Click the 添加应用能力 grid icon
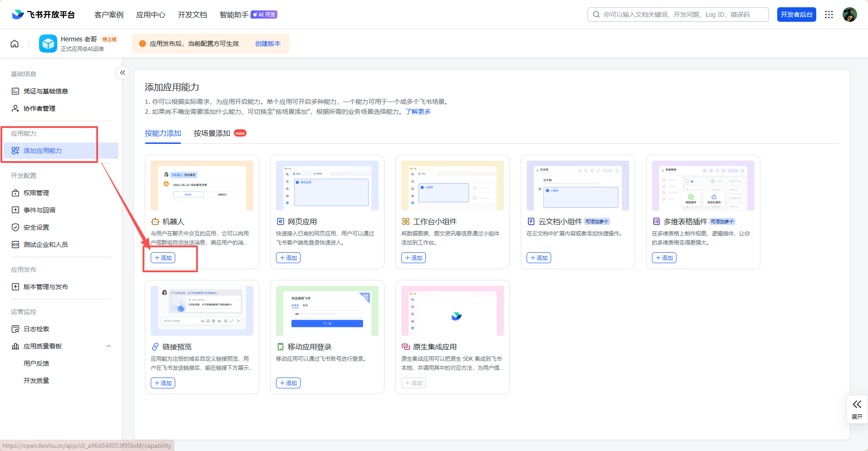 point(15,151)
